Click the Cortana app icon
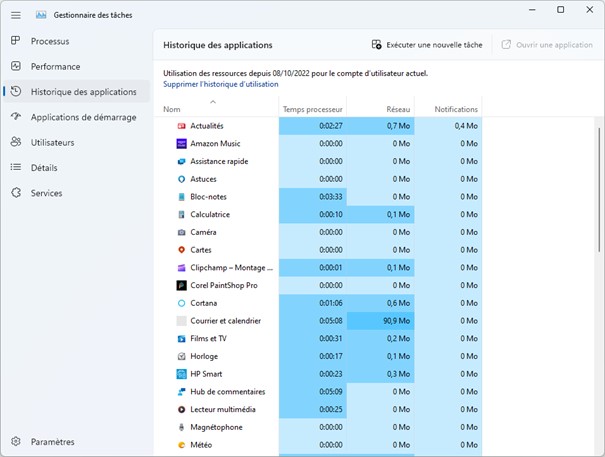This screenshot has width=605, height=457. pos(181,303)
